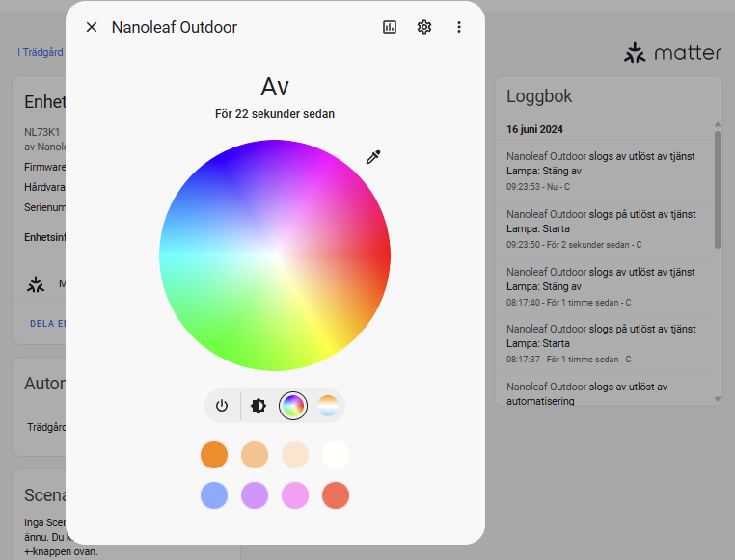Select the color wheel mode button
The height and width of the screenshot is (560, 735).
pos(293,406)
